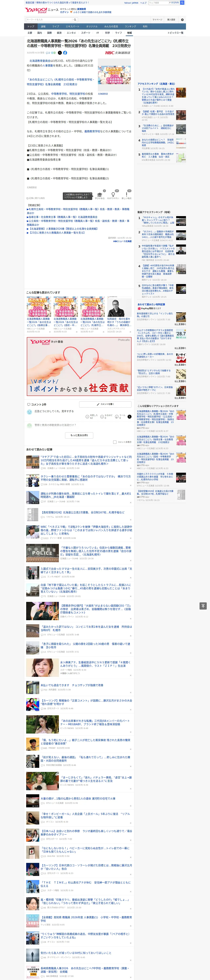Viewport: 210px width, 980px height.
Task: Open 【23日に発表された教職員の人事異動一覧を見る】 link
Action: pos(57,233)
